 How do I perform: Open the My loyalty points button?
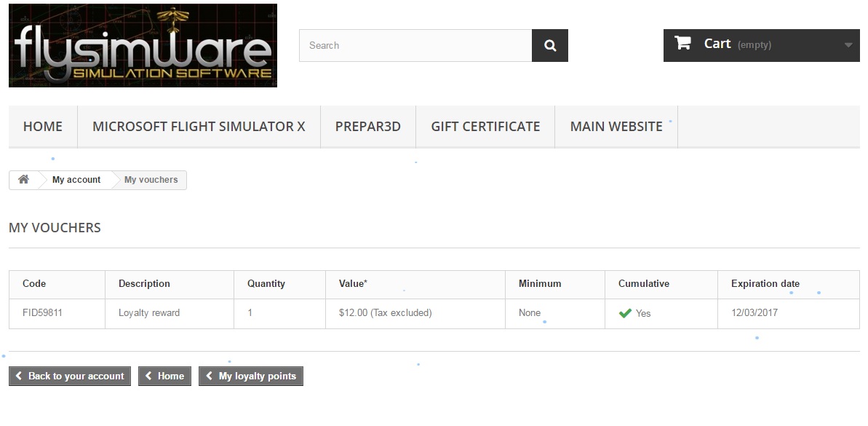pyautogui.click(x=251, y=376)
